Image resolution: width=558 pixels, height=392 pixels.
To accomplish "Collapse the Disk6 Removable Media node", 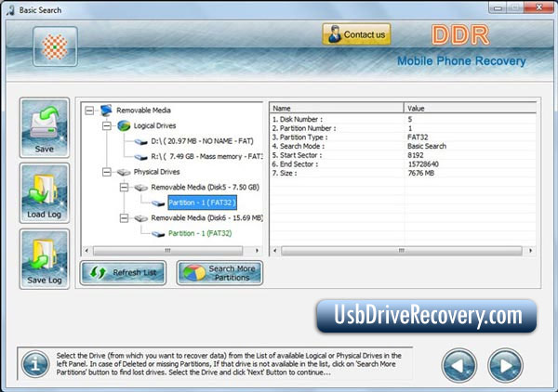I will click(x=124, y=218).
